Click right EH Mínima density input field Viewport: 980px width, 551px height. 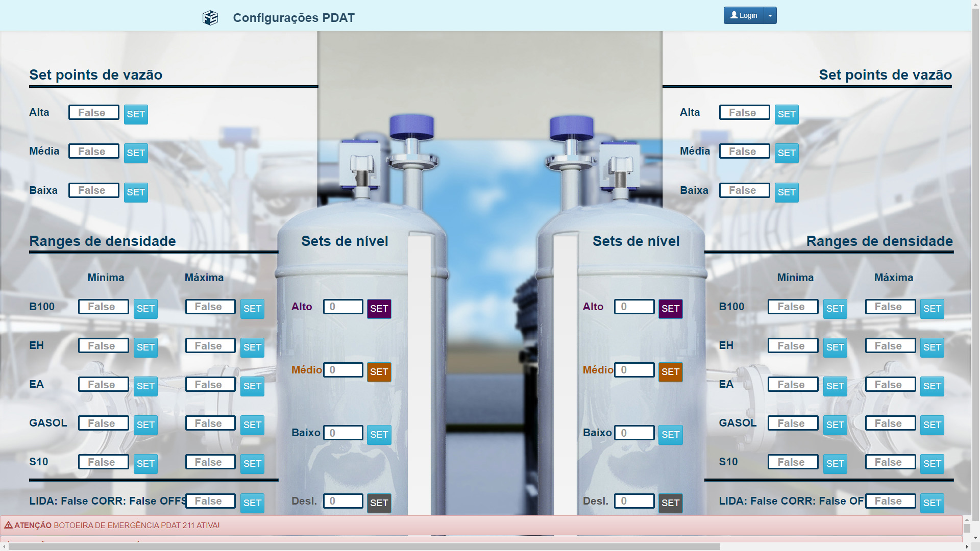[793, 346]
